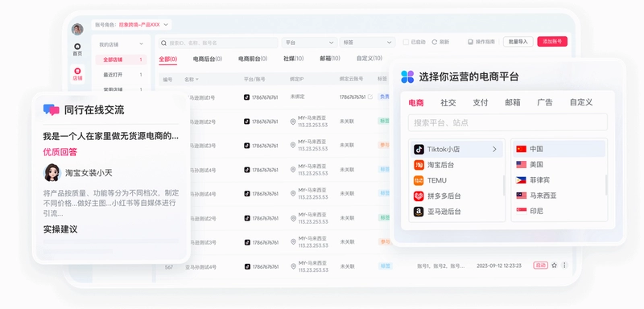The height and width of the screenshot is (309, 644).
Task: Click the 搜索平台、站点 search field
Action: point(508,122)
